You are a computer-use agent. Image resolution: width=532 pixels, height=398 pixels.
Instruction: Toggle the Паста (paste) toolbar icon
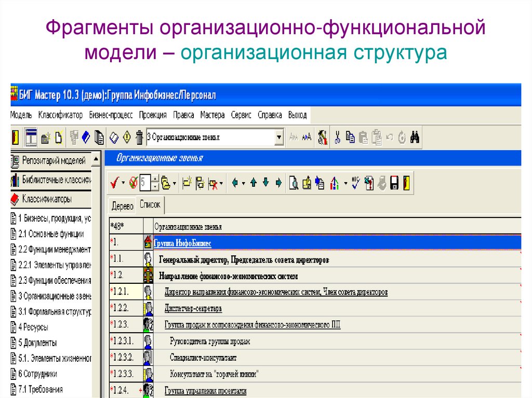pos(363,137)
